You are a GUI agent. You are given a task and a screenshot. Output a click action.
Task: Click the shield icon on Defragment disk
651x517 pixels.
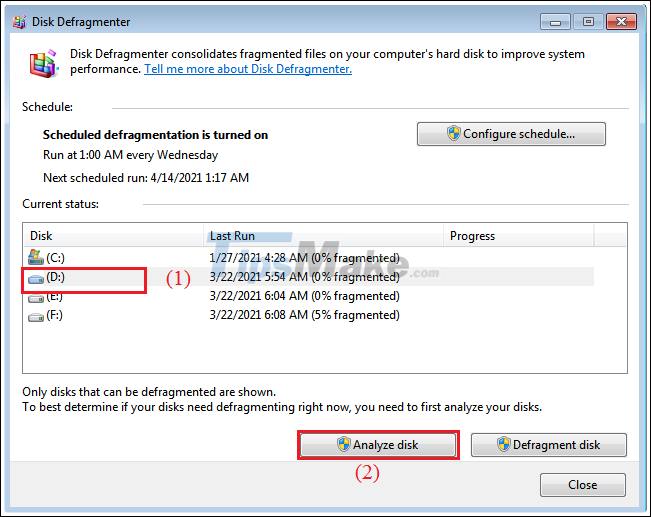pyautogui.click(x=503, y=444)
